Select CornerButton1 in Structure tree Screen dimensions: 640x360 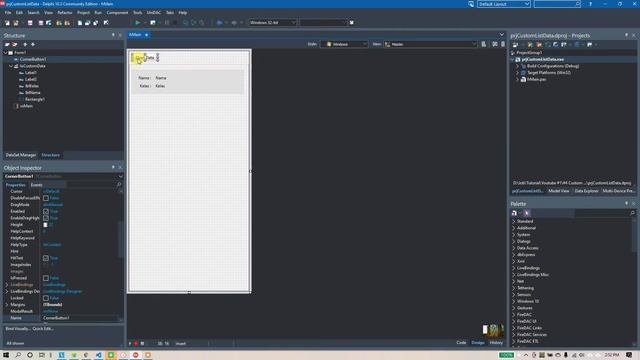(x=33, y=59)
